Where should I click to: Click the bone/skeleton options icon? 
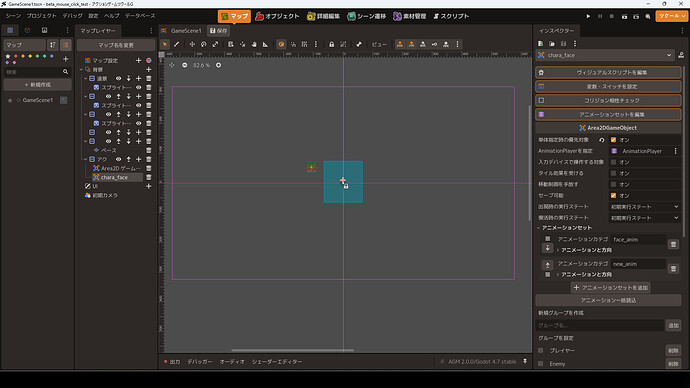coord(359,44)
